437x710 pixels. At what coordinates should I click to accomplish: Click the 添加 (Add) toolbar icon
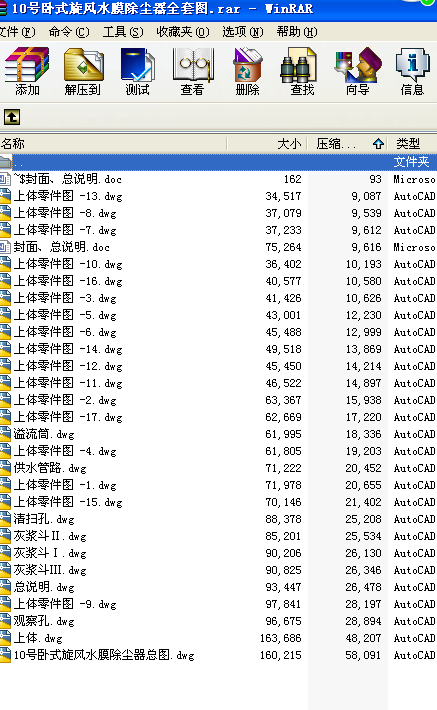point(27,72)
